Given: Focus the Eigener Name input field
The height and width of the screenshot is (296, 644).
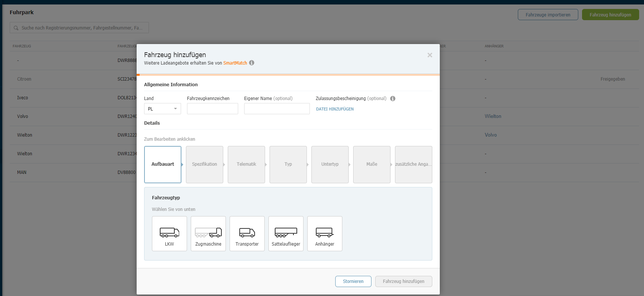Looking at the screenshot, I should tap(277, 109).
